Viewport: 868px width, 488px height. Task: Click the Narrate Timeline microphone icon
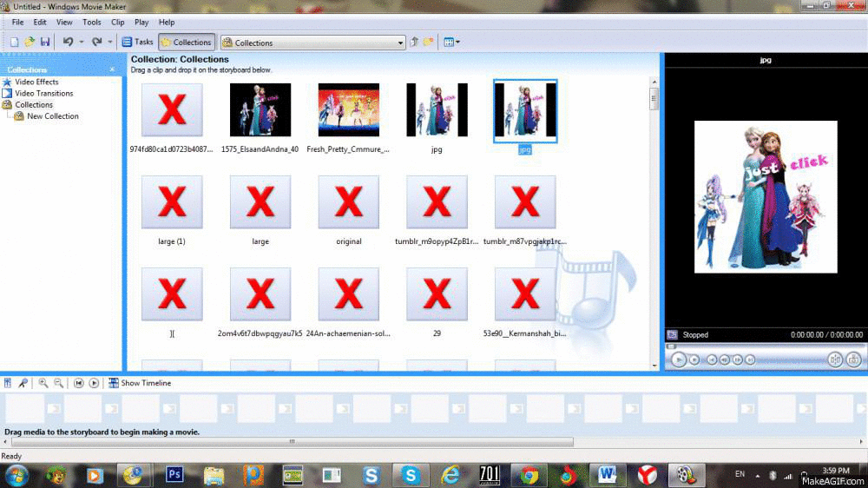click(23, 383)
